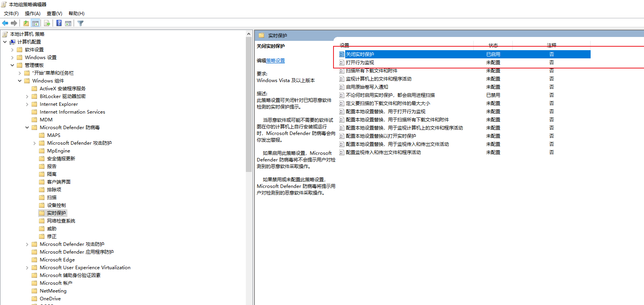Toggle the Show/Hide Console Tree icon
The height and width of the screenshot is (305, 644).
35,23
